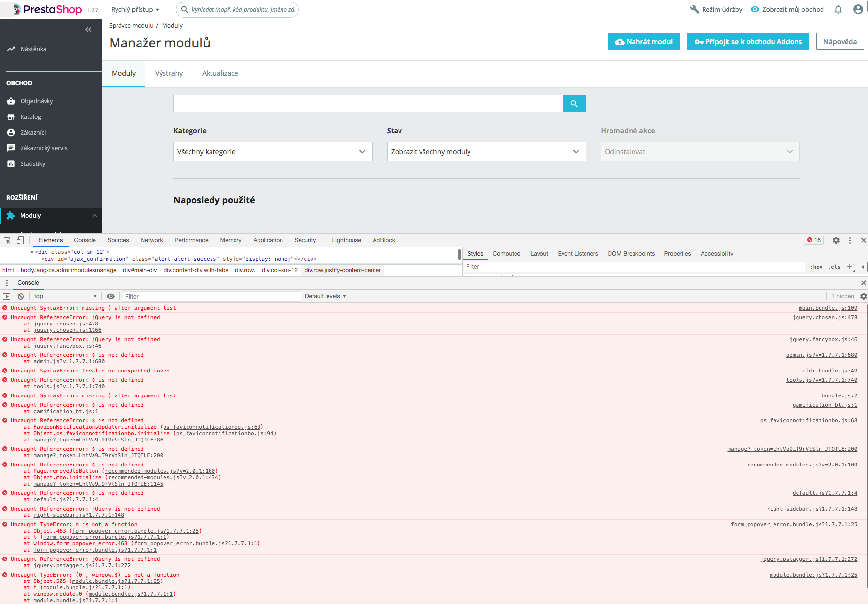
Task: Clear the console with the ban icon
Action: pos(21,296)
